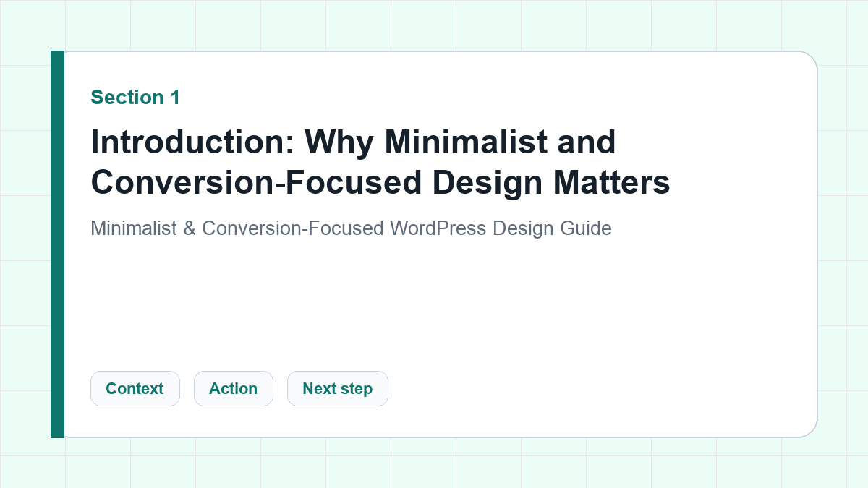Click the WordPress Design Guide subtitle
Viewport: 868px width, 488px height.
[351, 228]
